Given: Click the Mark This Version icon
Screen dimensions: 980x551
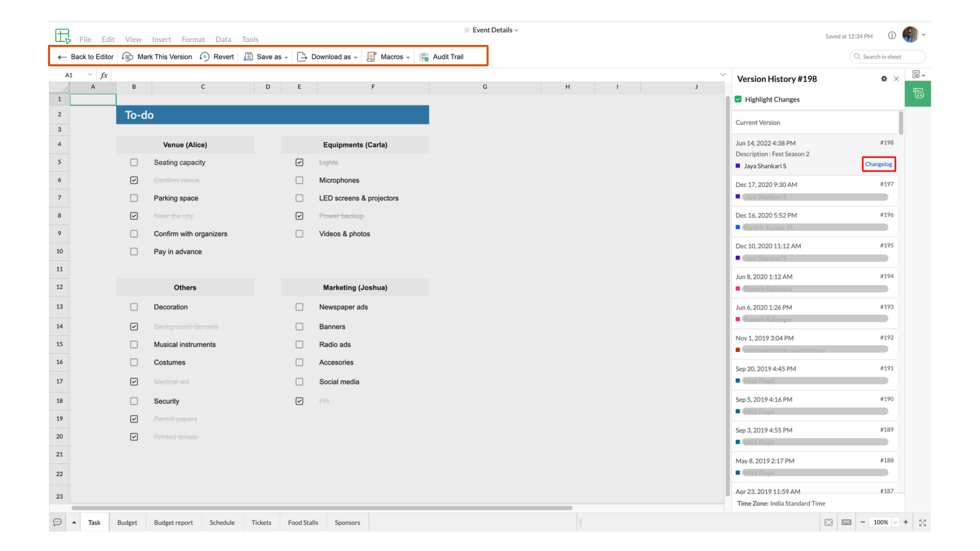Looking at the screenshot, I should [x=128, y=57].
